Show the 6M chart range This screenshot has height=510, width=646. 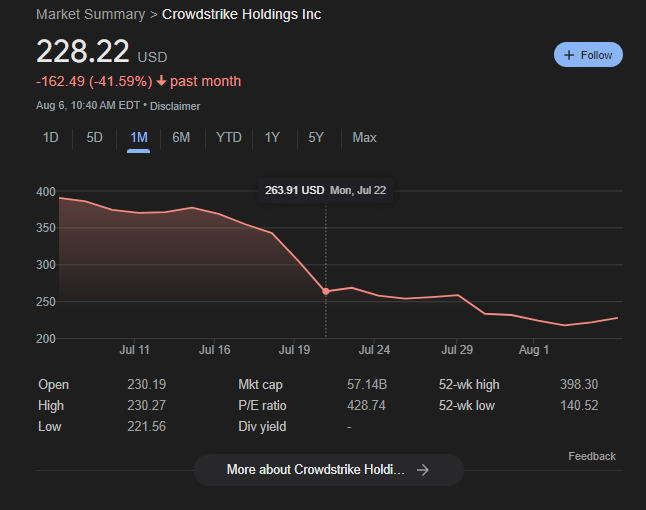(x=181, y=137)
